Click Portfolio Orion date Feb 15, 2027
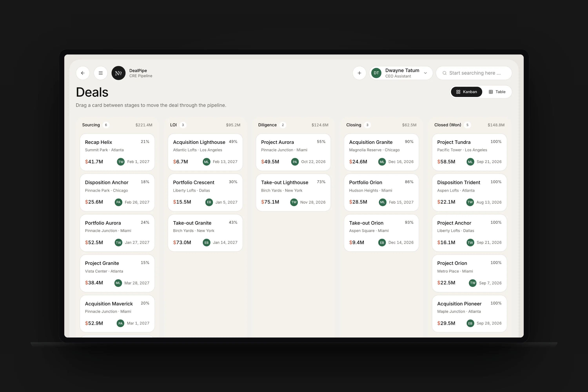 (401, 202)
